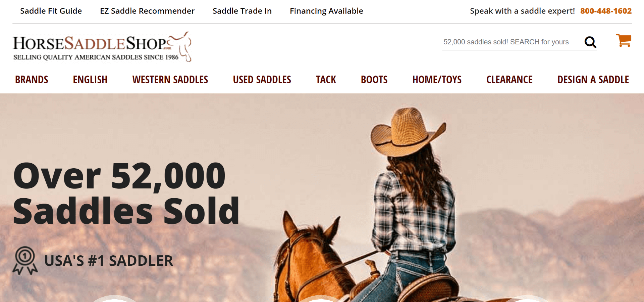Viewport: 644px width, 302px height.
Task: Open the English menu
Action: 90,80
